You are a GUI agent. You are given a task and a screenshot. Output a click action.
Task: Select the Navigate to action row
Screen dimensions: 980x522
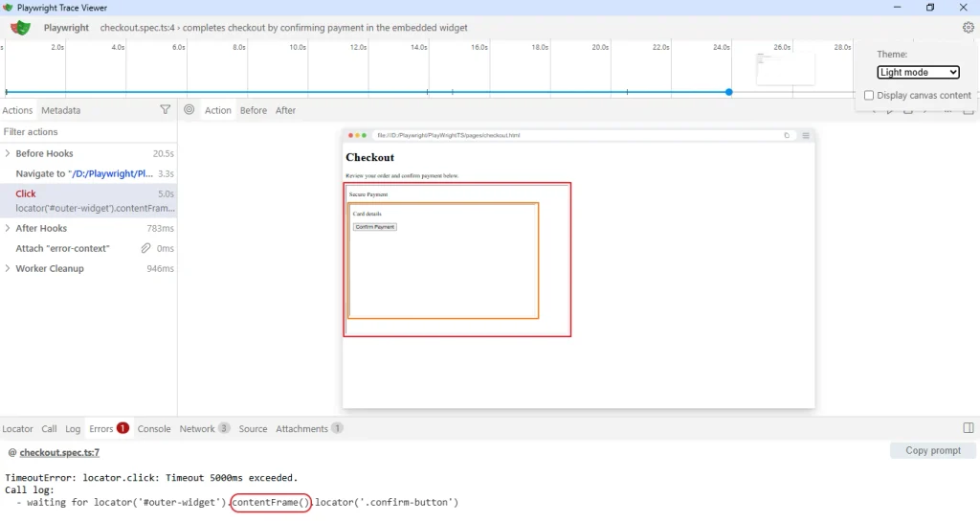88,173
